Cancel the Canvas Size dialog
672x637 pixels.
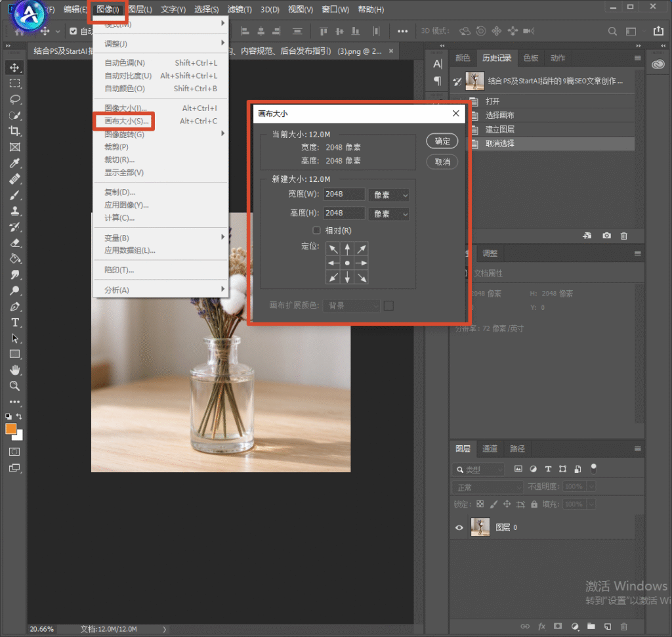pos(442,162)
